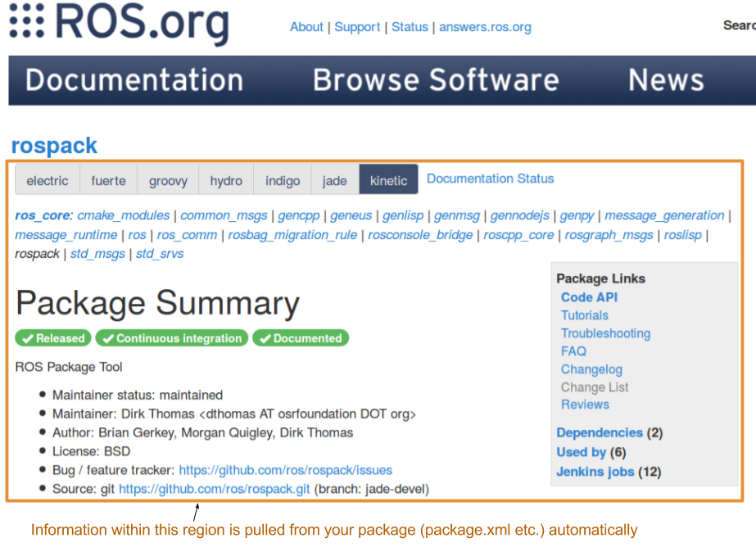Expand the Used by list

(581, 452)
